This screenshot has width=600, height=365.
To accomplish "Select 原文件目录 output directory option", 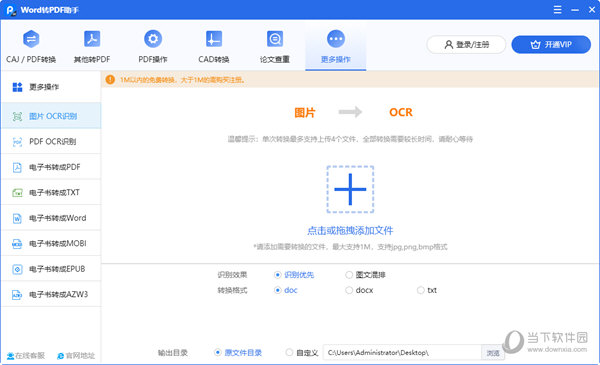I will [238, 352].
